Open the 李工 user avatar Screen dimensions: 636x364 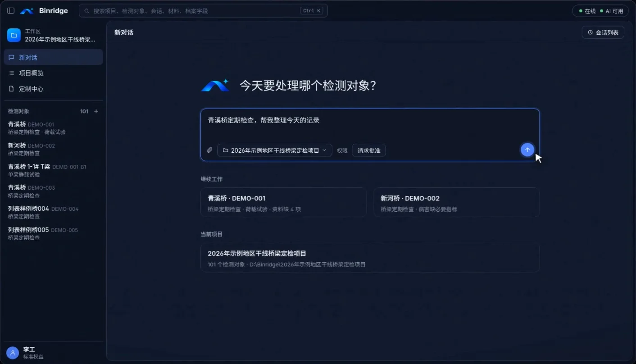(x=13, y=353)
